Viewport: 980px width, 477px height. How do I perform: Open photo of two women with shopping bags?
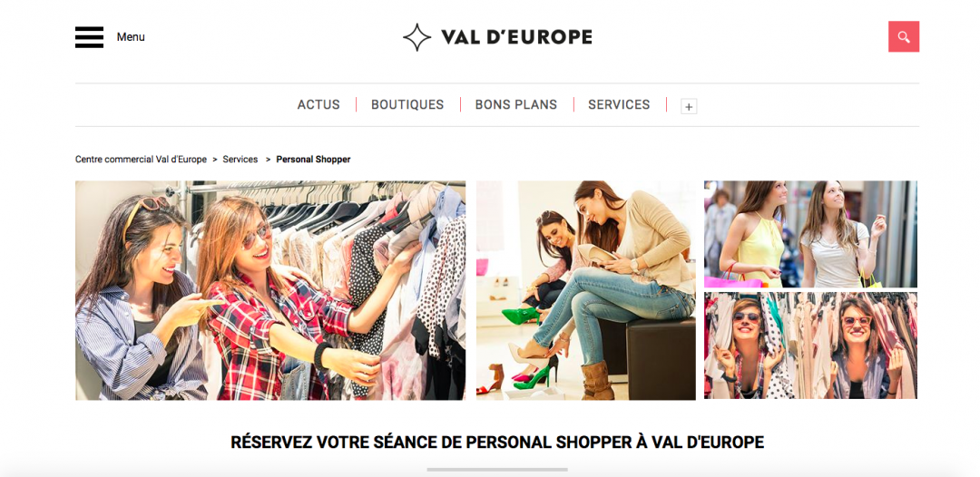pos(810,234)
